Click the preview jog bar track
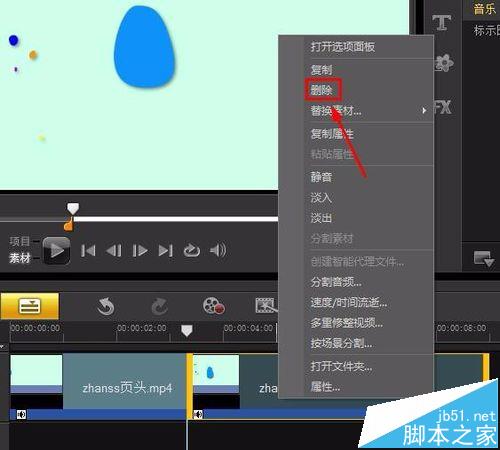500x450 pixels. (x=175, y=219)
